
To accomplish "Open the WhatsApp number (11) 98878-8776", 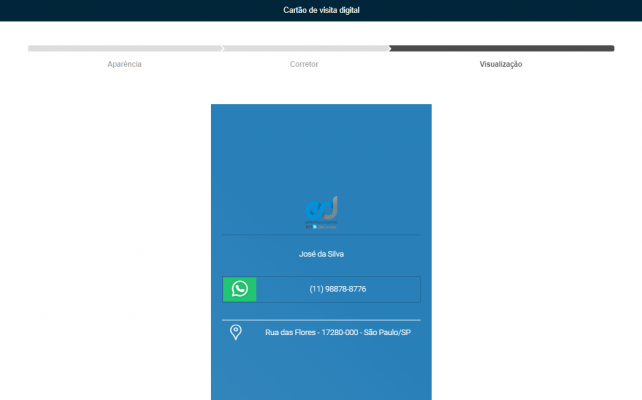I will click(338, 289).
